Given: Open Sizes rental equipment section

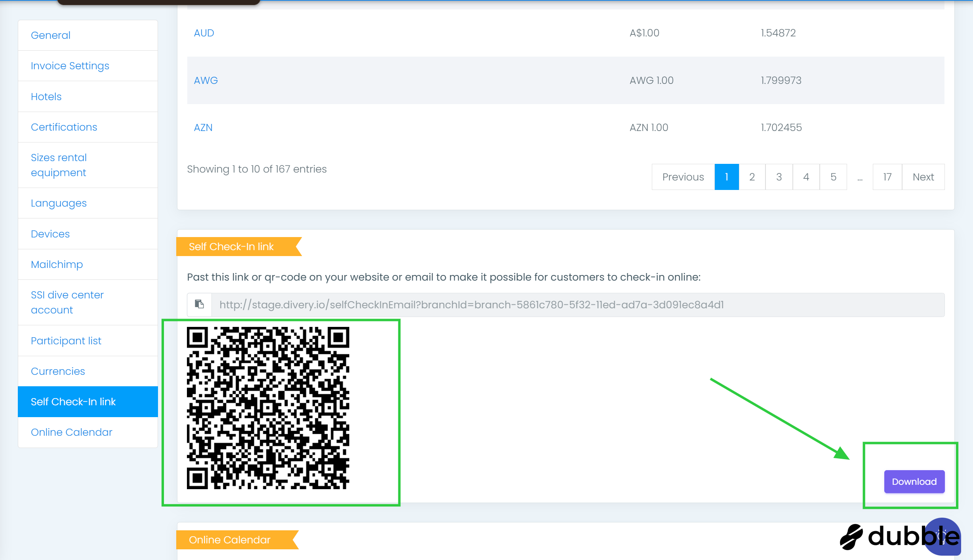Looking at the screenshot, I should (59, 165).
